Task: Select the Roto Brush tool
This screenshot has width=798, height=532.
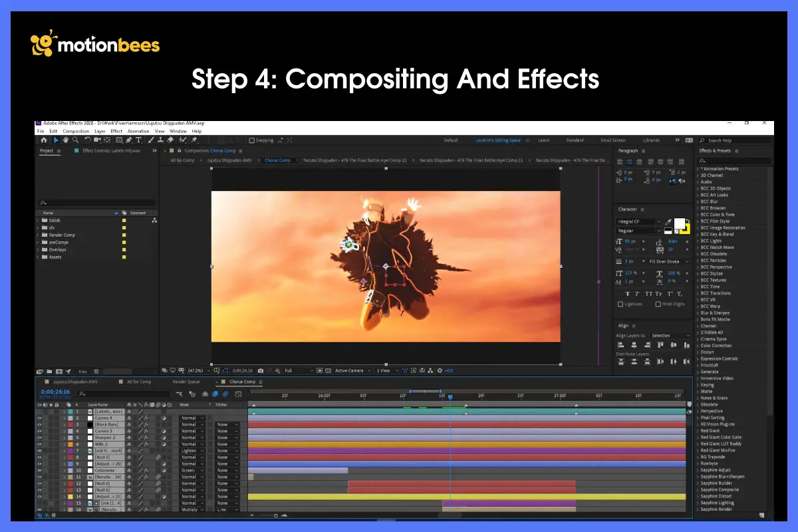Action: (183, 140)
